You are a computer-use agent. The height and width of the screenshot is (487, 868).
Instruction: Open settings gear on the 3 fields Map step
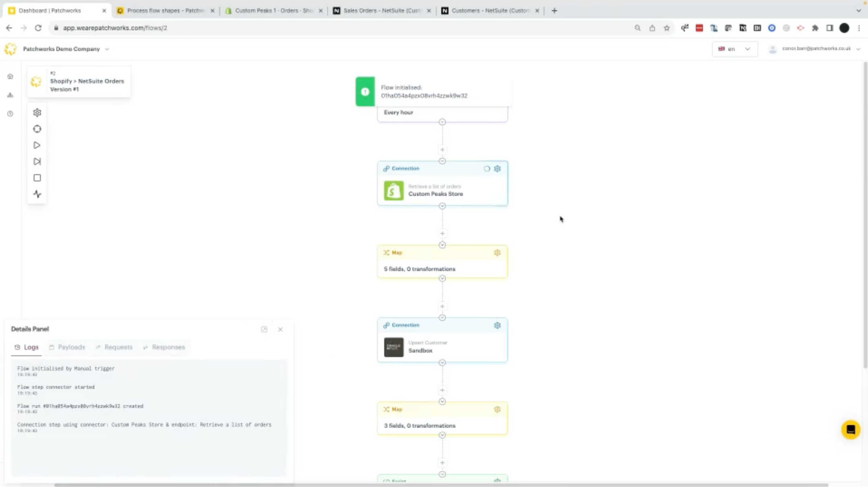click(x=497, y=409)
